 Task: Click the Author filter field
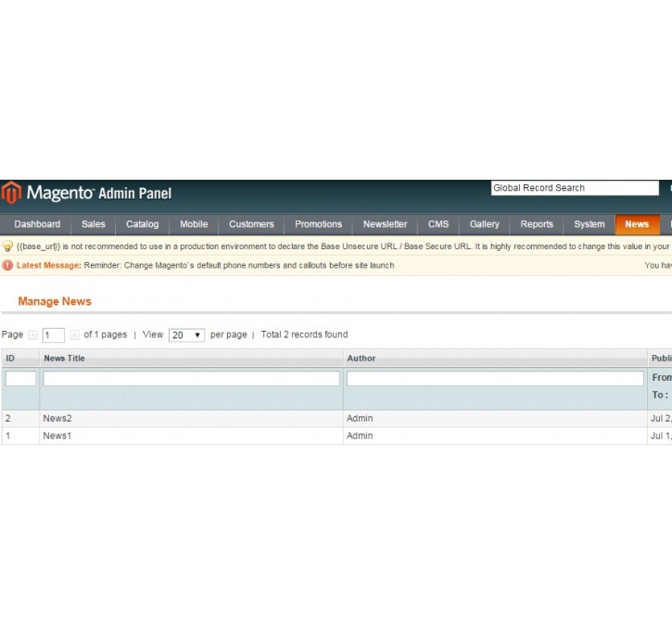[495, 379]
